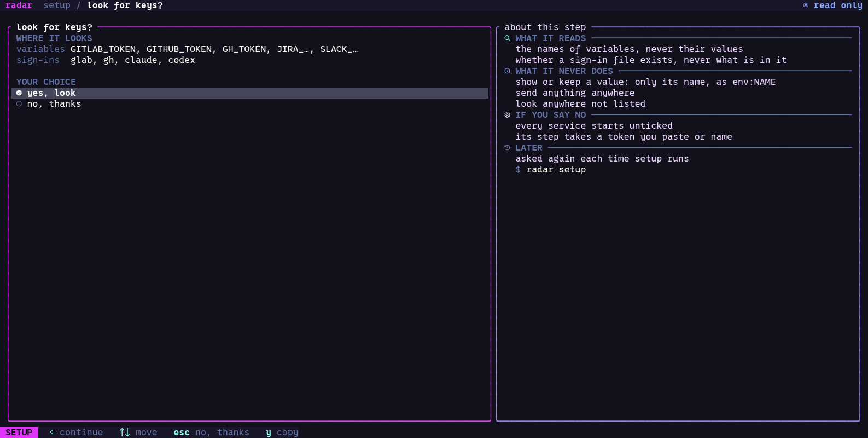Screen dimensions: 868x438
Task: Click the up-down arrows icon beside move
Action: [125, 433]
